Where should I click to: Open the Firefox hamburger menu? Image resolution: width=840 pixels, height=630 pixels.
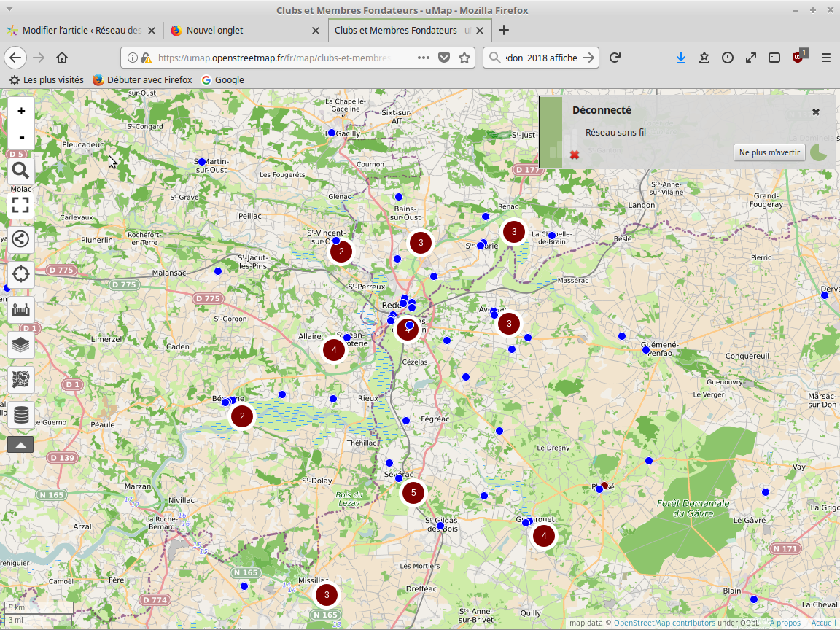(825, 58)
